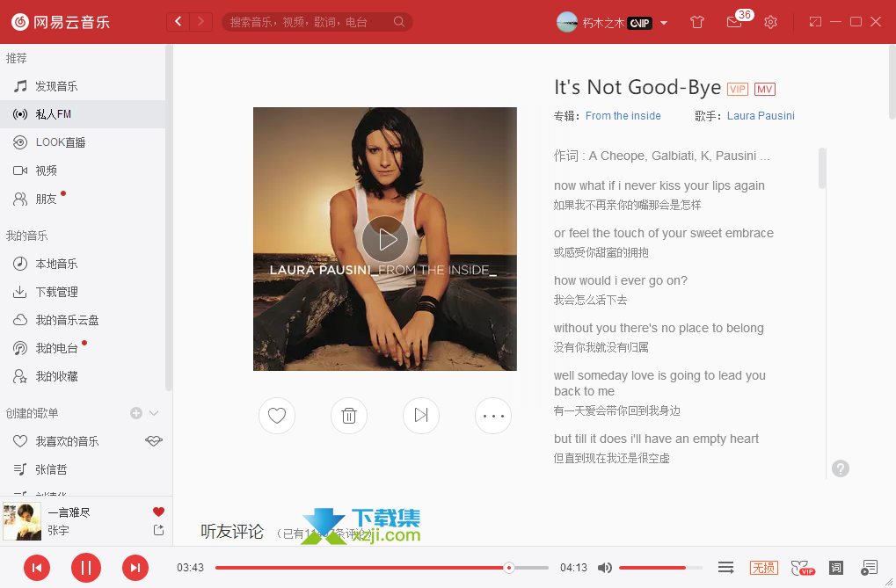The height and width of the screenshot is (588, 896).
Task: Mute the volume speaker icon
Action: tap(605, 568)
